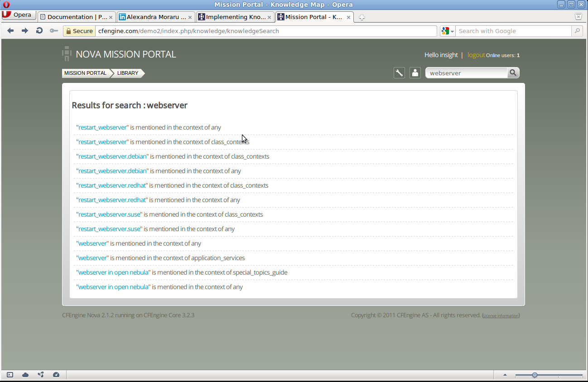The width and height of the screenshot is (588, 382).
Task: Open webserver link in context of any
Action: click(x=92, y=243)
